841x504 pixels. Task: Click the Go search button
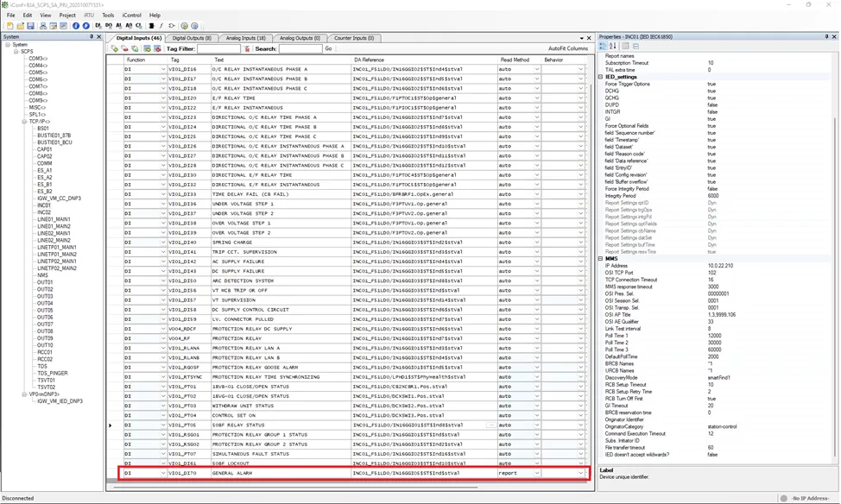pyautogui.click(x=328, y=49)
